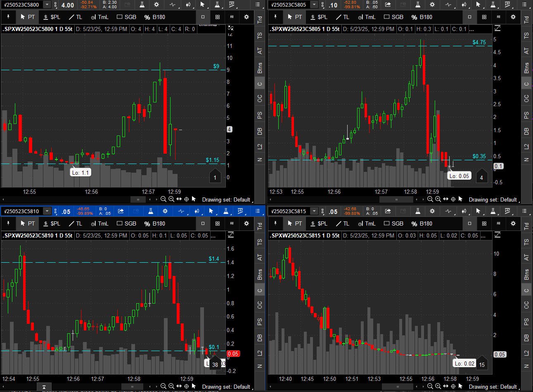Click zoom in magnifier below C5800 chart

click(x=171, y=199)
